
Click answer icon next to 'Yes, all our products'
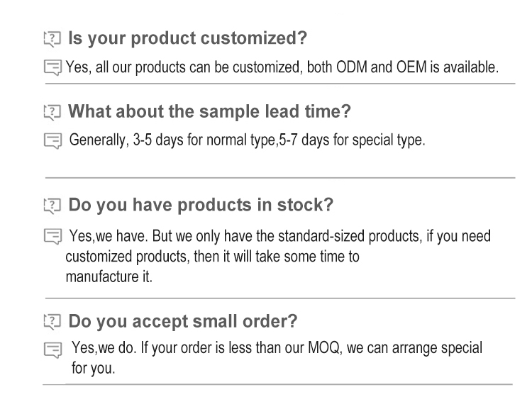(52, 68)
